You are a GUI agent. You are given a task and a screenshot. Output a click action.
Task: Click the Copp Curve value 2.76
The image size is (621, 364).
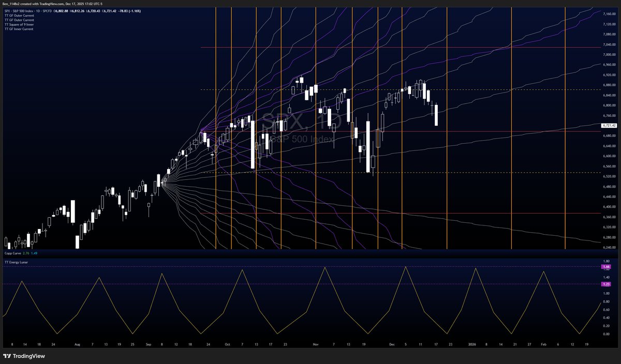pos(27,253)
